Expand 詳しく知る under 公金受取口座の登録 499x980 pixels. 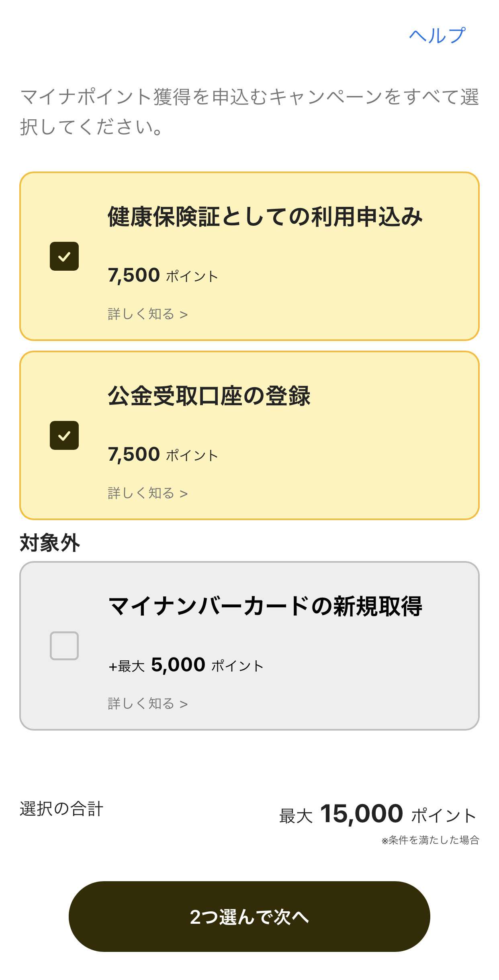tap(147, 493)
